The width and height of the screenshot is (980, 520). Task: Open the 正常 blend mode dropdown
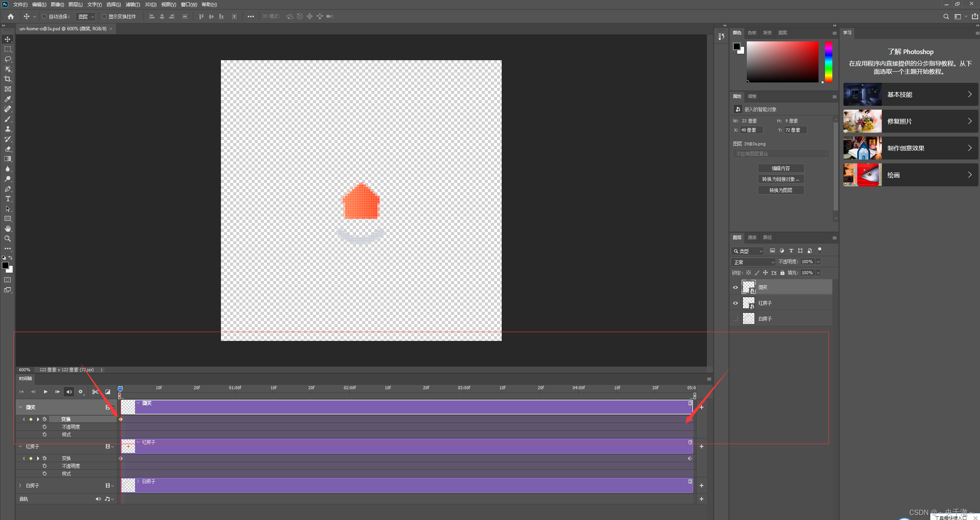coord(753,262)
